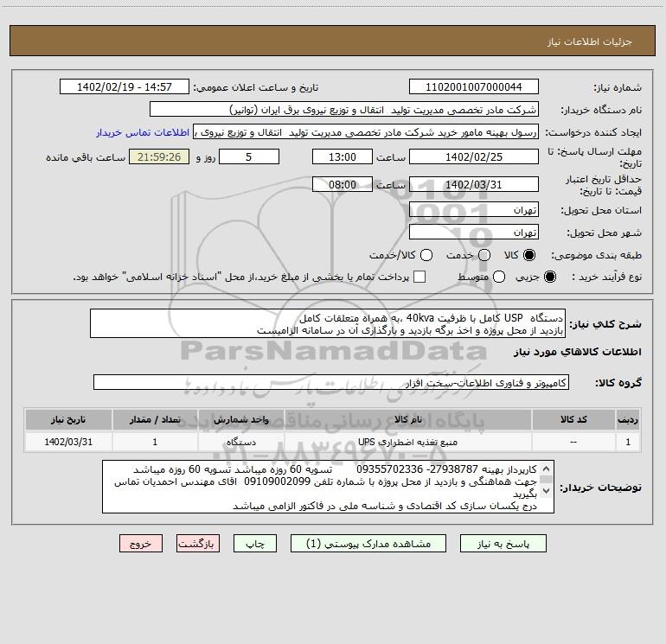The image size is (666, 644).
Task: Click the ایجاد کننده درخواست field
Action: click(366, 132)
